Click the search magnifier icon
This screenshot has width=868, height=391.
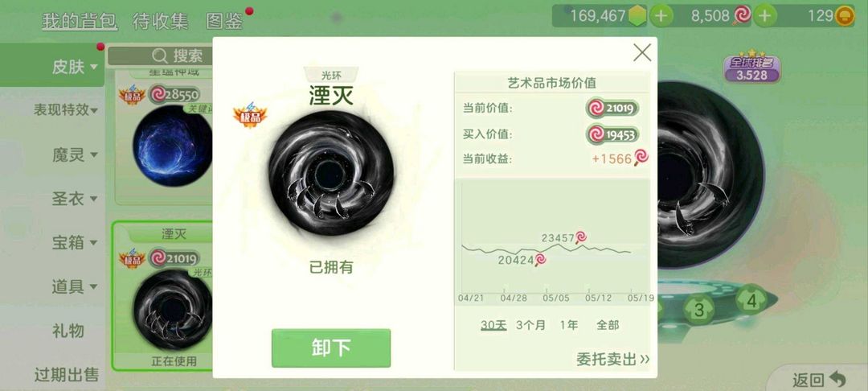point(159,56)
